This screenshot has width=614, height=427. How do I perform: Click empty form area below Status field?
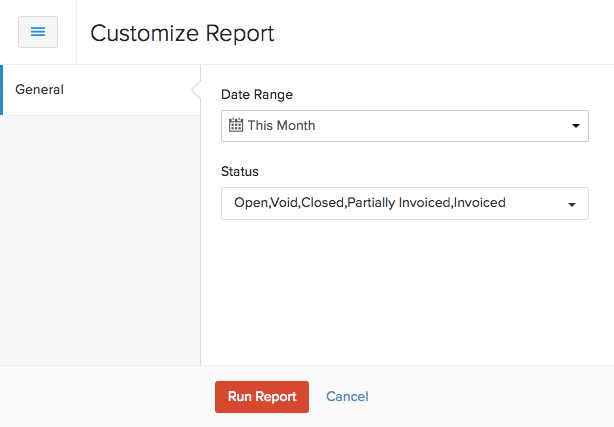tap(404, 290)
